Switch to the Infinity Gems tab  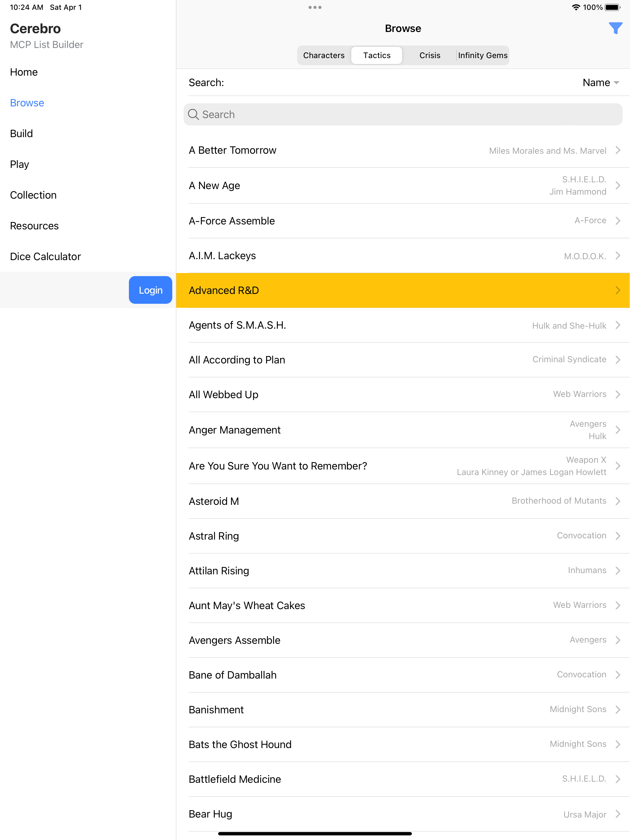(483, 55)
